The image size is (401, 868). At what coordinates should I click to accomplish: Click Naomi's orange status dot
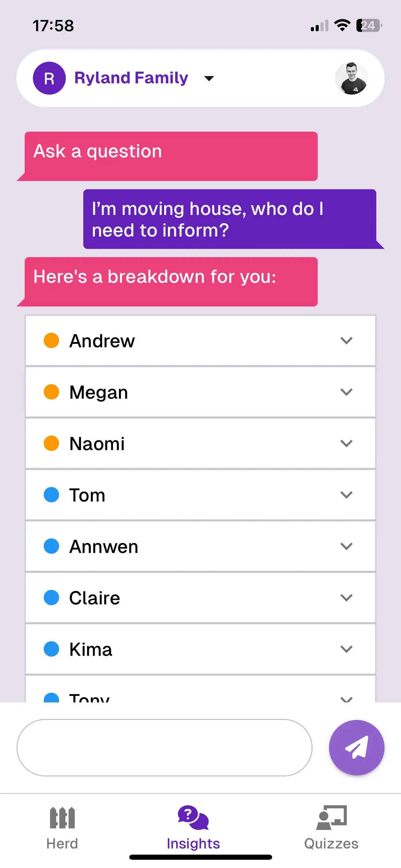(51, 443)
